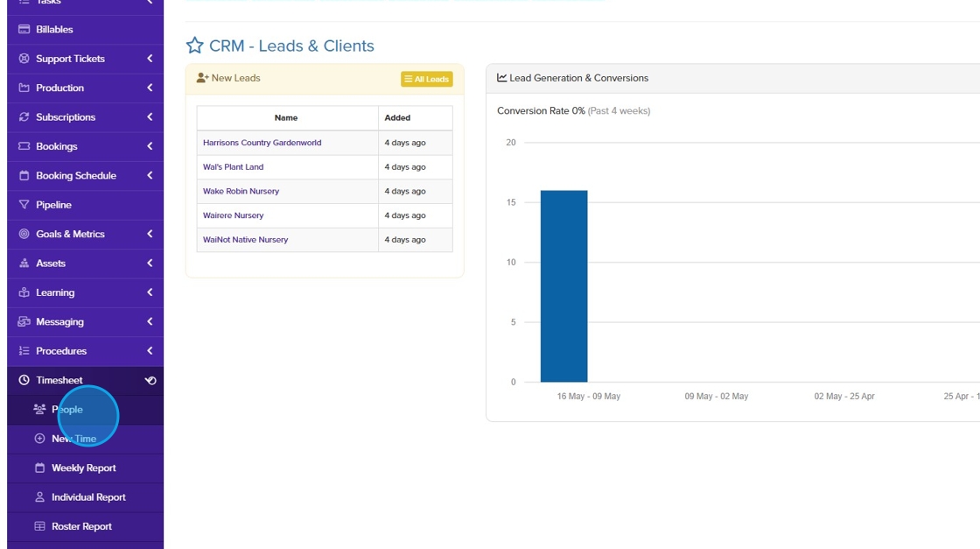Expand the Support Tickets submenu chevron
Image resolution: width=980 pixels, height=549 pixels.
150,58
